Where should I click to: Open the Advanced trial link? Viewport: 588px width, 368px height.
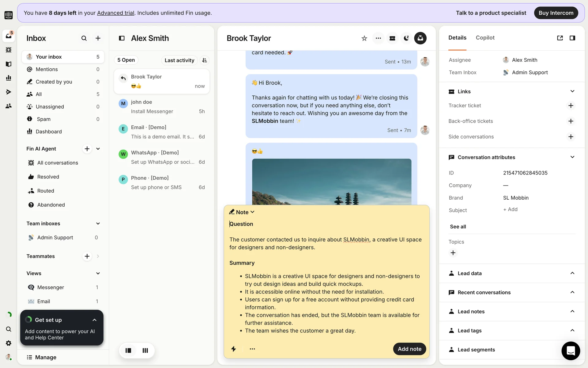(115, 13)
